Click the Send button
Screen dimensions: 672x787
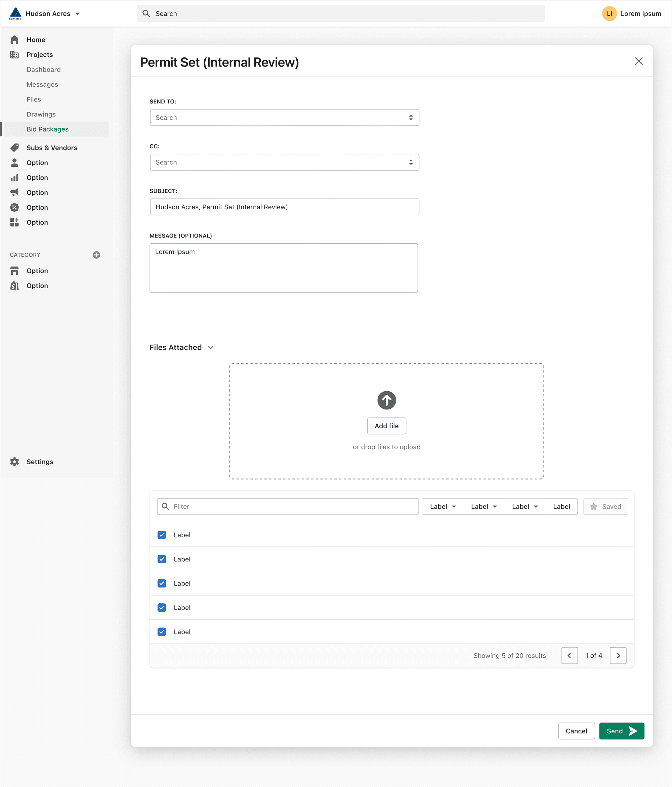[621, 731]
